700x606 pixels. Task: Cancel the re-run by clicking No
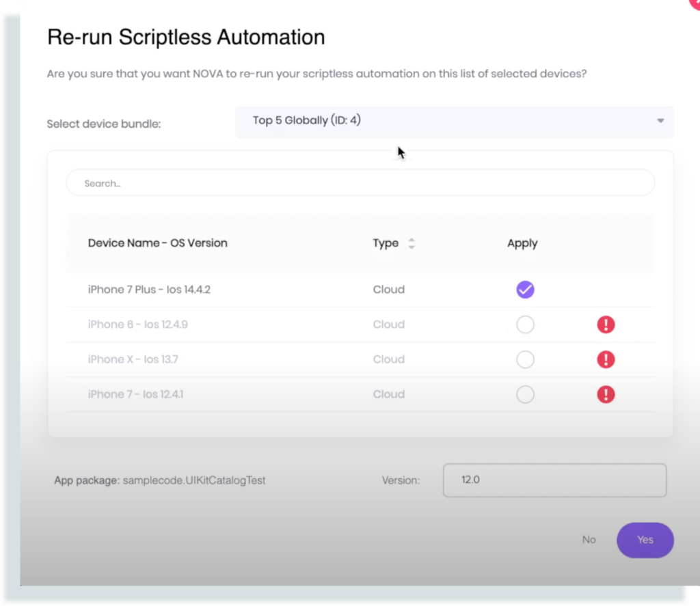[589, 540]
